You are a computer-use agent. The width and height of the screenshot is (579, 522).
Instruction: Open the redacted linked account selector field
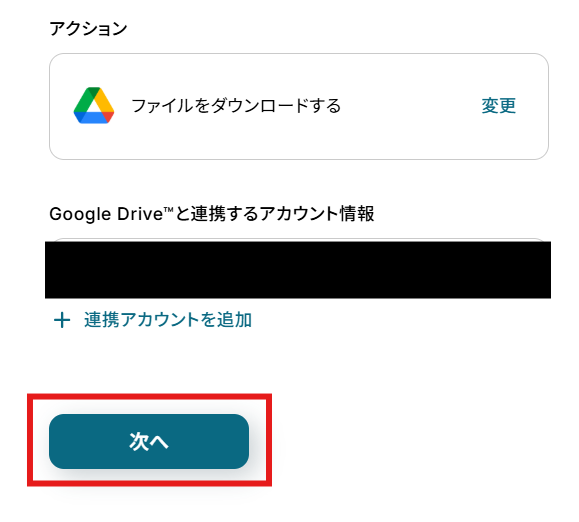coord(298,269)
